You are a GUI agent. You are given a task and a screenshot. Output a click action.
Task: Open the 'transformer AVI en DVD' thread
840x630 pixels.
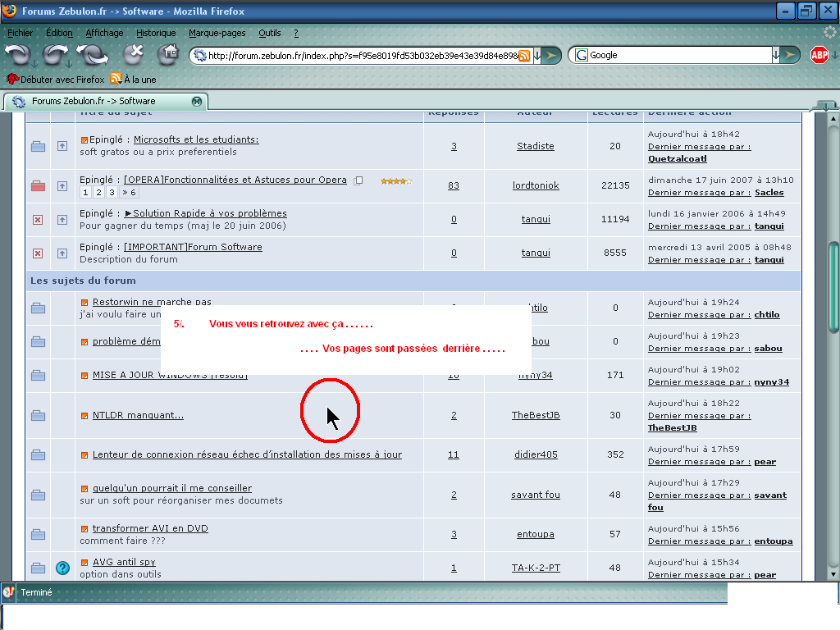pos(150,528)
